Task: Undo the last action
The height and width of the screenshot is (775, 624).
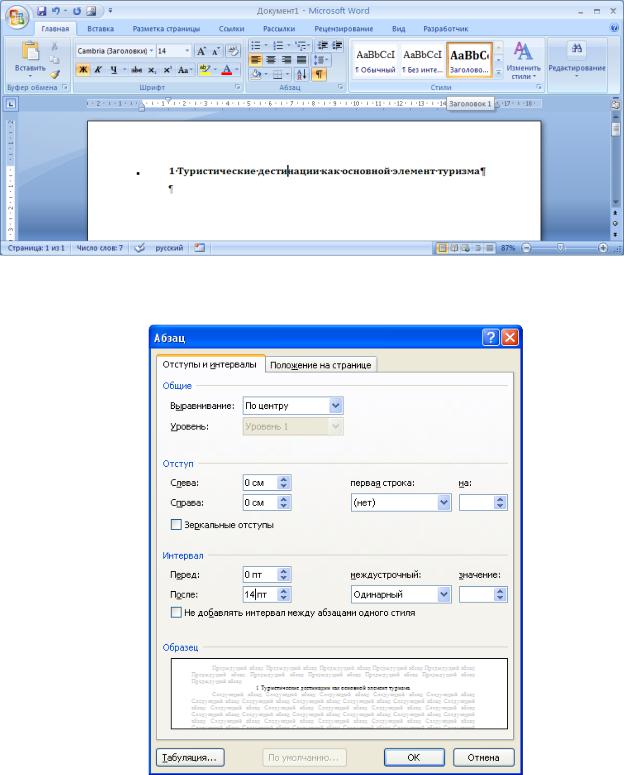Action: tap(55, 11)
